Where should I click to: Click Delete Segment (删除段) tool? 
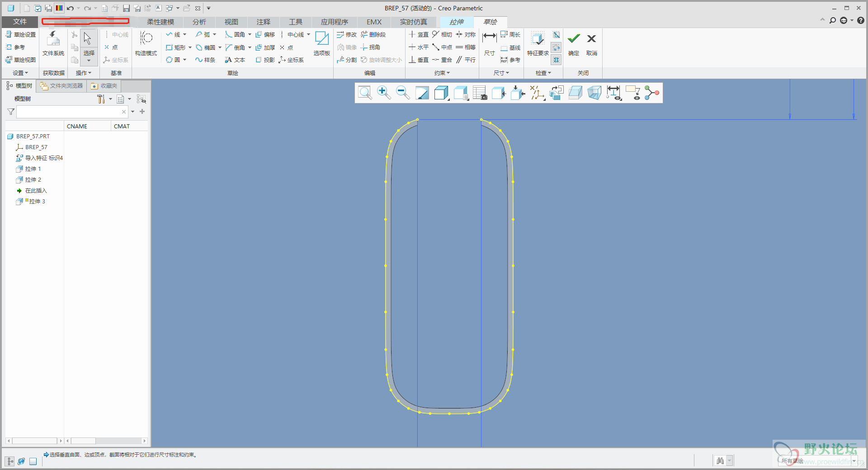point(373,34)
